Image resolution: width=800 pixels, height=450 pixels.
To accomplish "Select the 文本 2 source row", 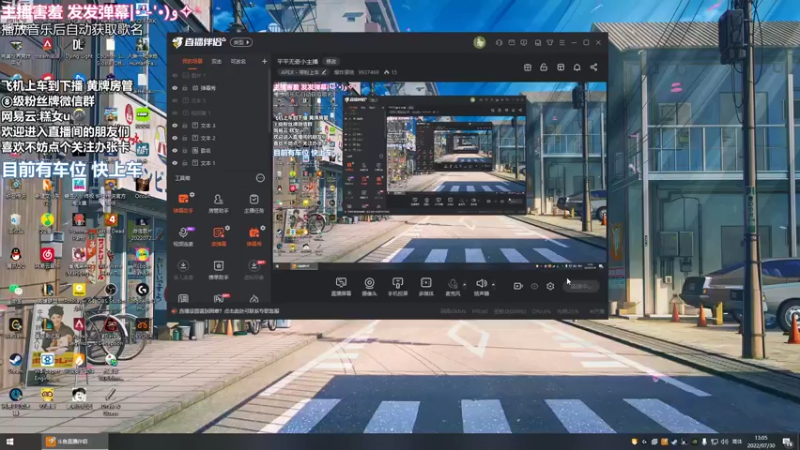I will (218, 138).
